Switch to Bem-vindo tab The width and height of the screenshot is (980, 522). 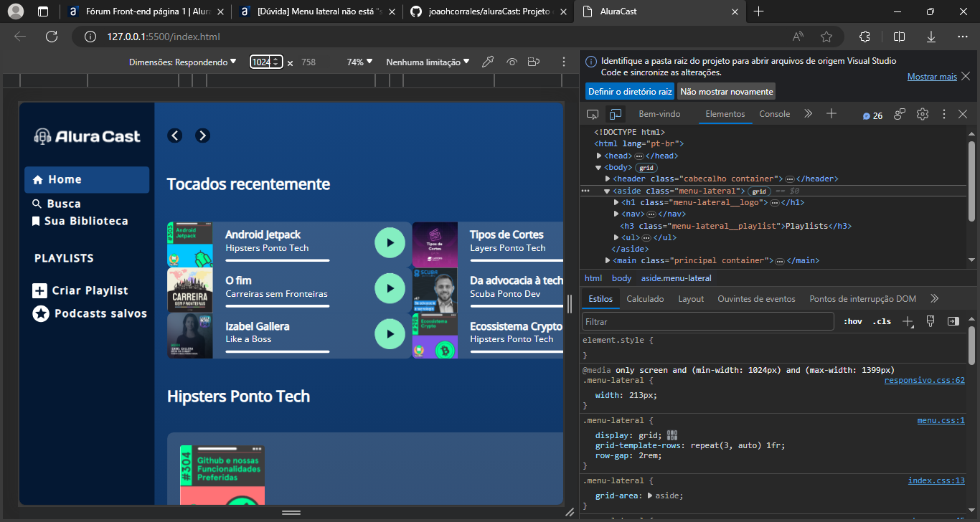click(x=659, y=114)
